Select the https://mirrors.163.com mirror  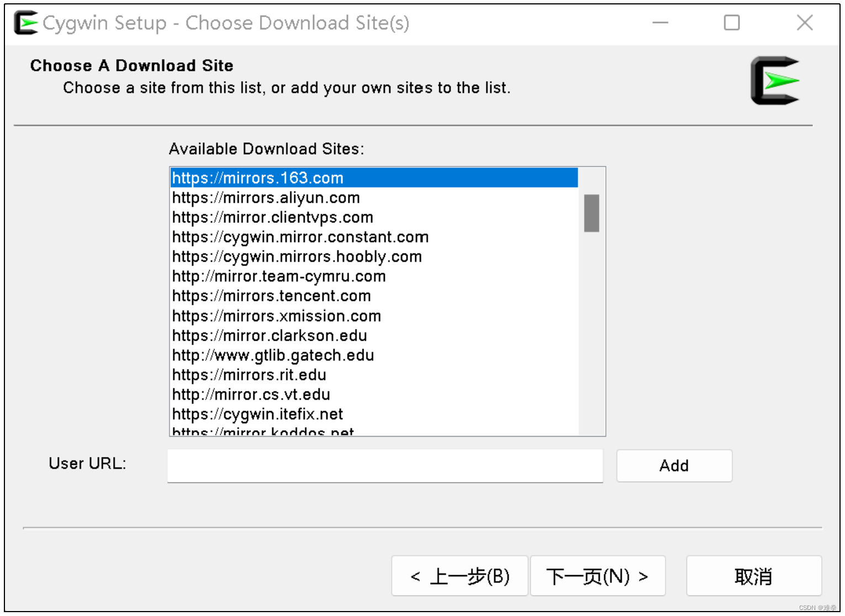[x=257, y=178]
